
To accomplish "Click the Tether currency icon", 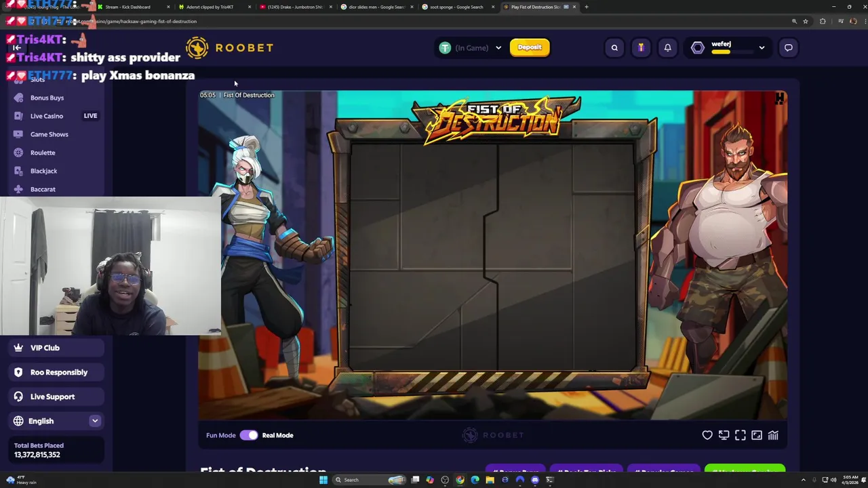I will (445, 47).
